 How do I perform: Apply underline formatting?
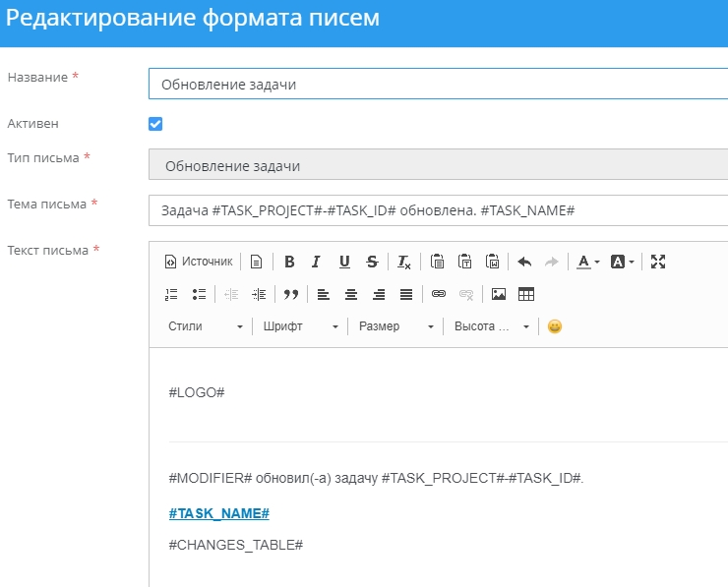(344, 262)
